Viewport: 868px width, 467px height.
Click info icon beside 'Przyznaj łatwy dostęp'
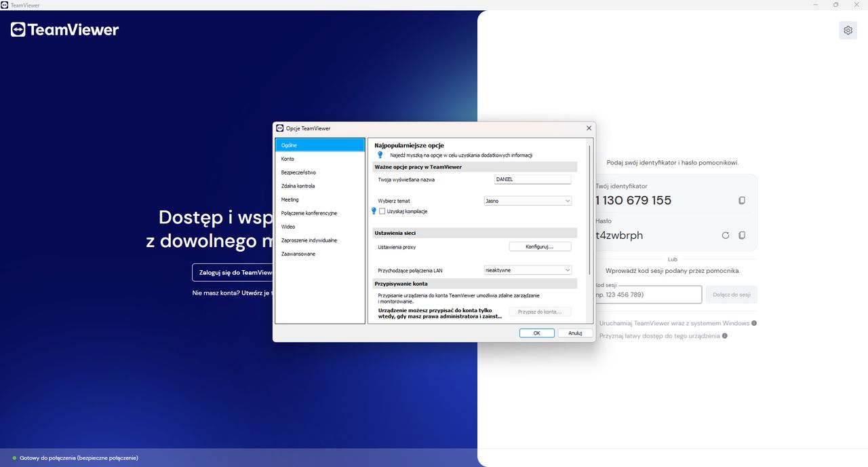[x=725, y=336]
